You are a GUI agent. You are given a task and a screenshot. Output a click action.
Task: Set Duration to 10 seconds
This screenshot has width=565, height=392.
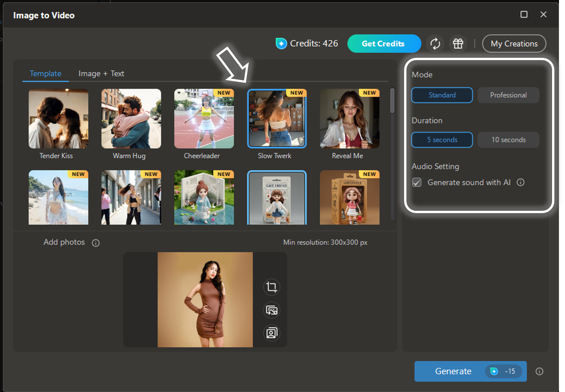(x=508, y=140)
